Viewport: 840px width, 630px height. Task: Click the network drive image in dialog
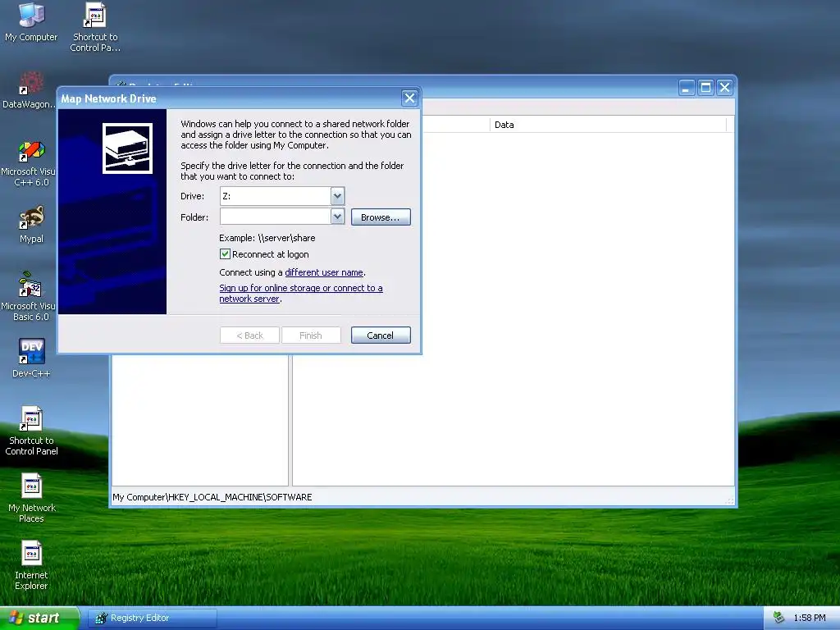pos(127,148)
